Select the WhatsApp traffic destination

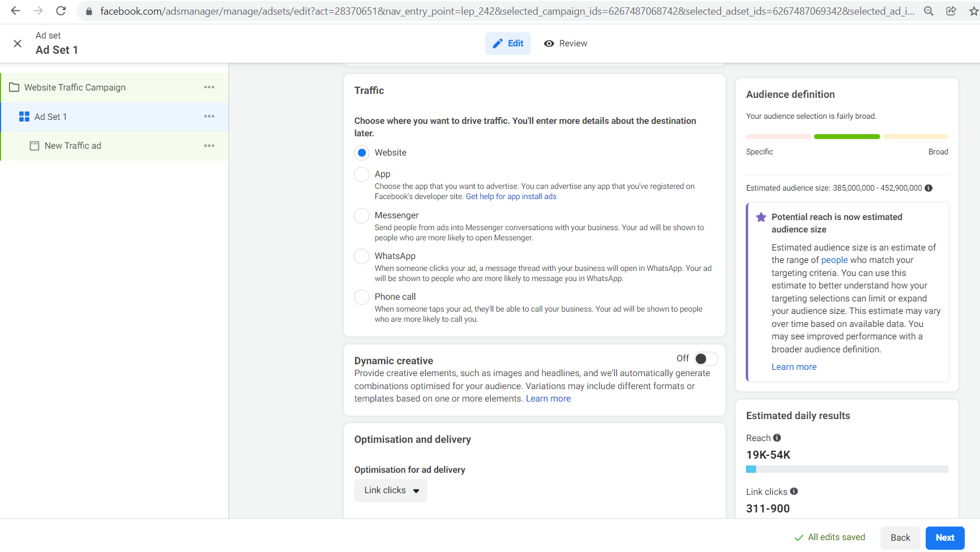click(362, 256)
